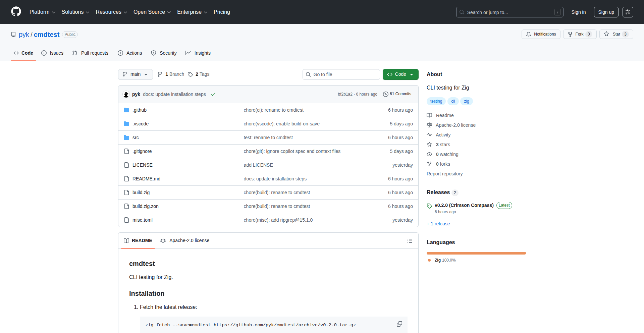Switch to the Actions tab
The image size is (644, 333).
pyautogui.click(x=134, y=53)
